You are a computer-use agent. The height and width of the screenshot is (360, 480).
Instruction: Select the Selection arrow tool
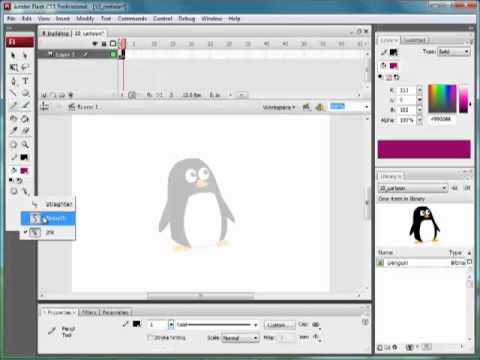pos(13,55)
